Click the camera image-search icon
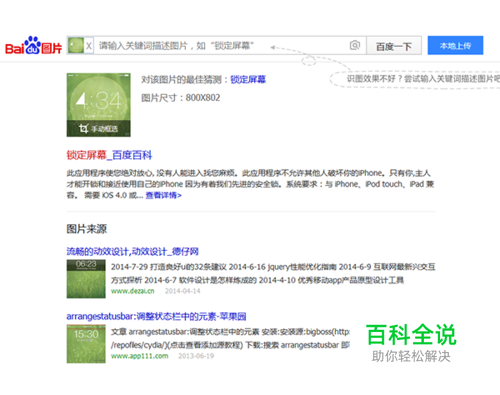 pyautogui.click(x=355, y=45)
